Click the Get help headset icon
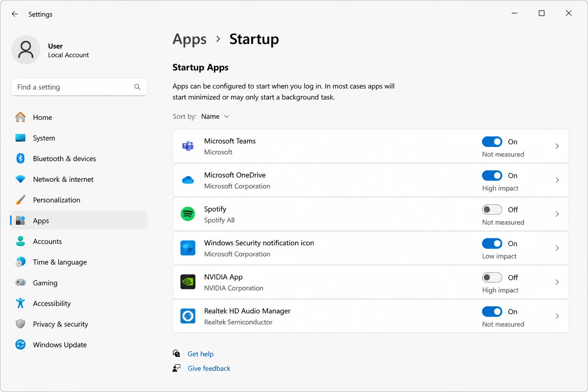The height and width of the screenshot is (392, 588). click(176, 353)
